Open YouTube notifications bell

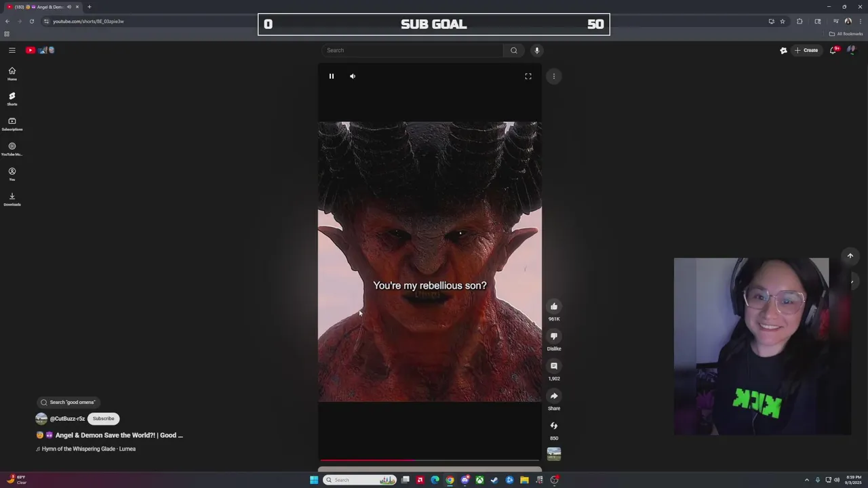coord(833,50)
